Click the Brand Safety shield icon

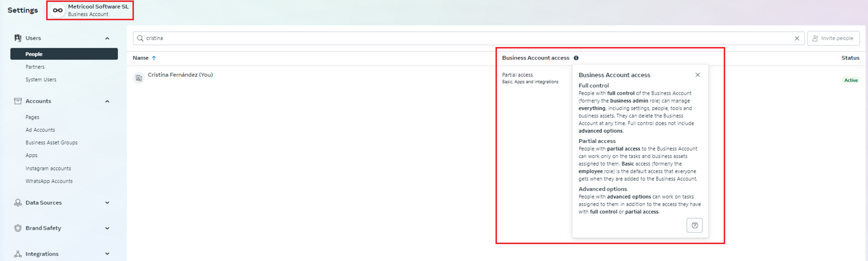click(18, 228)
